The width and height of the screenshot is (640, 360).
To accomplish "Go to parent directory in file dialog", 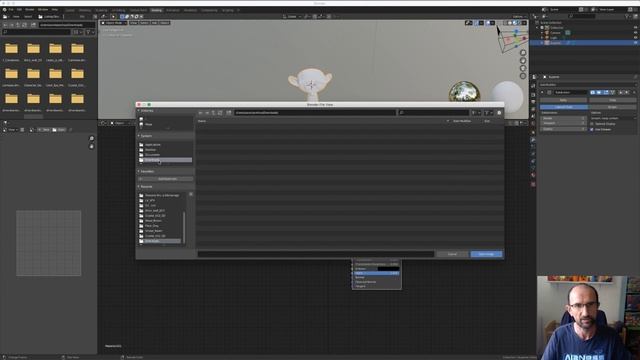I will point(213,113).
